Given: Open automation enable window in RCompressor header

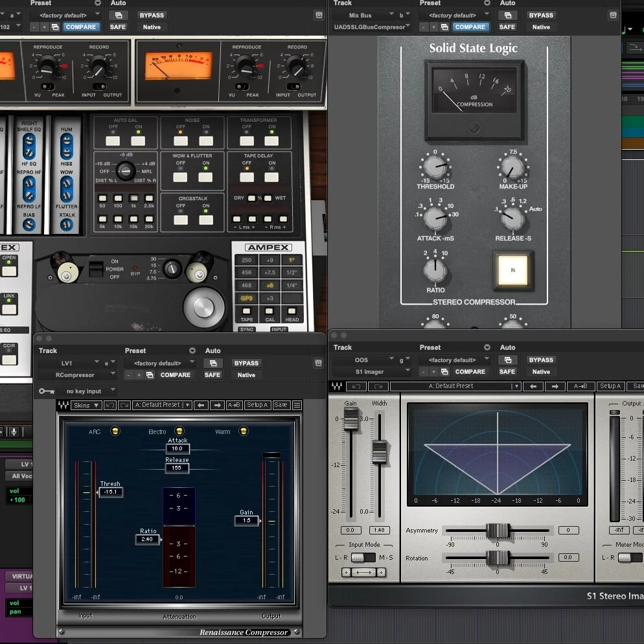Looking at the screenshot, I should [x=213, y=363].
